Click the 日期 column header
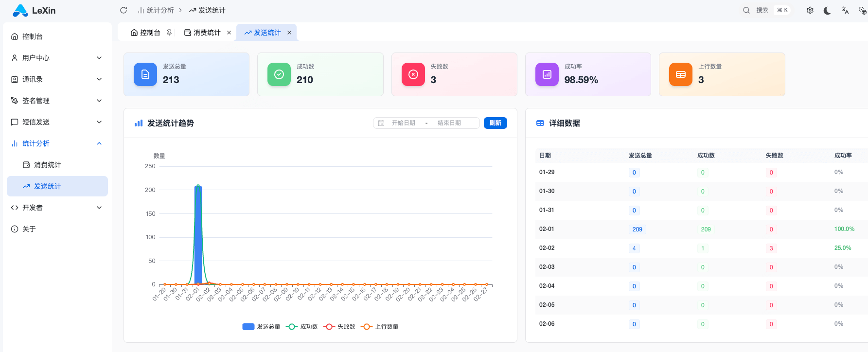The height and width of the screenshot is (352, 868). coord(545,156)
